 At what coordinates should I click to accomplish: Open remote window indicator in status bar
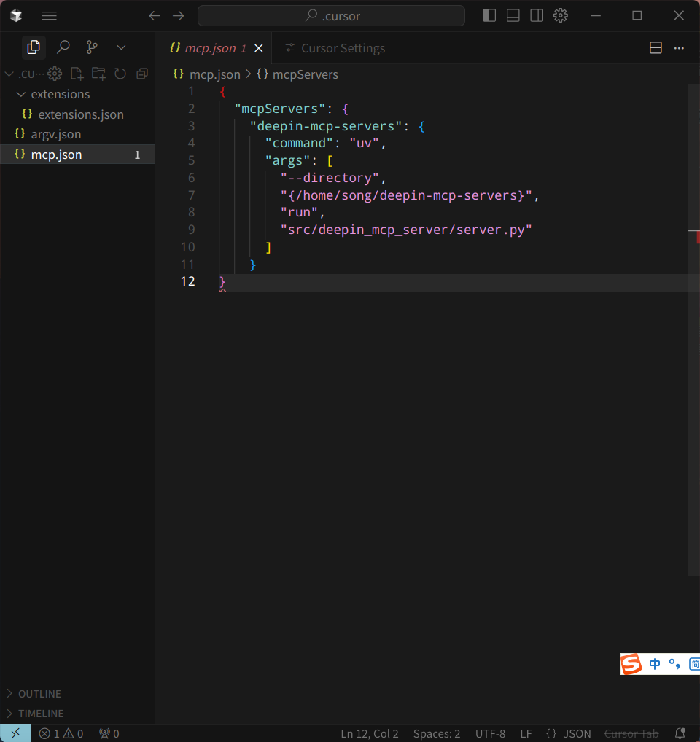tap(15, 733)
